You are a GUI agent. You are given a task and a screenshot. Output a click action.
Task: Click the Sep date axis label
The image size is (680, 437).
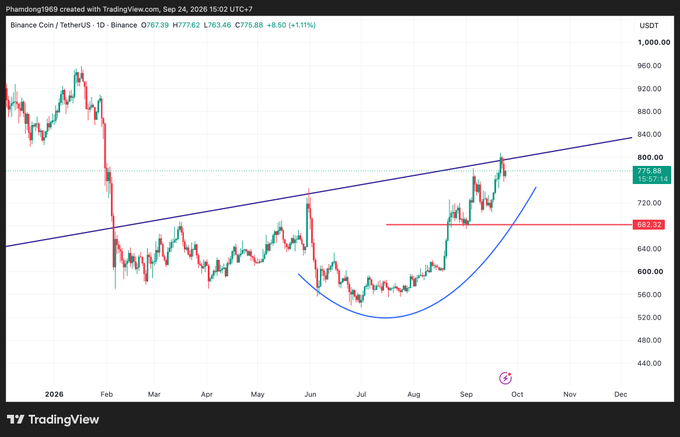466,395
